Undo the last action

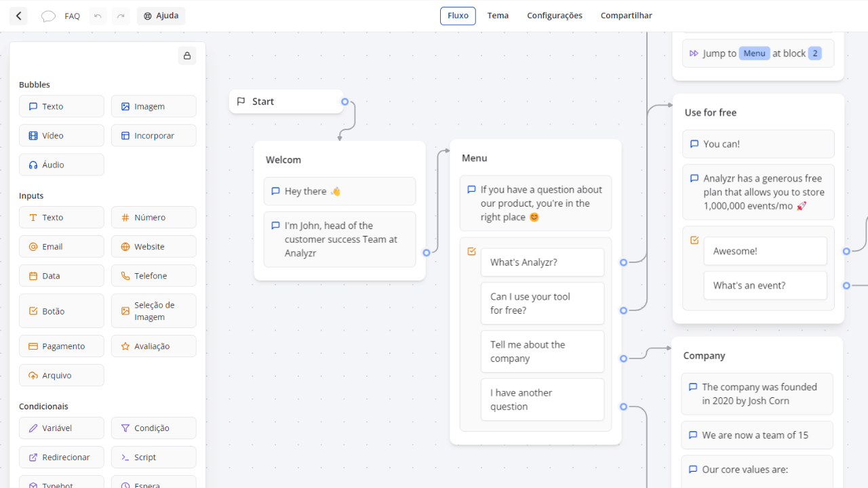98,16
